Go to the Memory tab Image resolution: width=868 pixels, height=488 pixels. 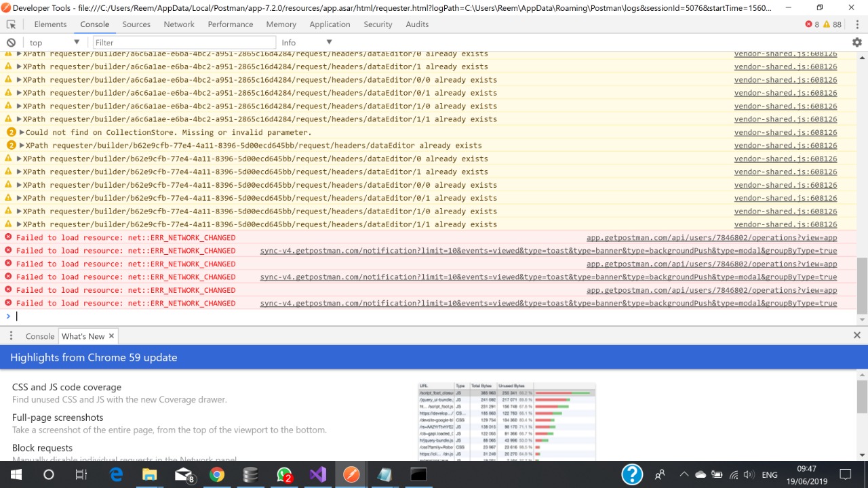pos(281,24)
